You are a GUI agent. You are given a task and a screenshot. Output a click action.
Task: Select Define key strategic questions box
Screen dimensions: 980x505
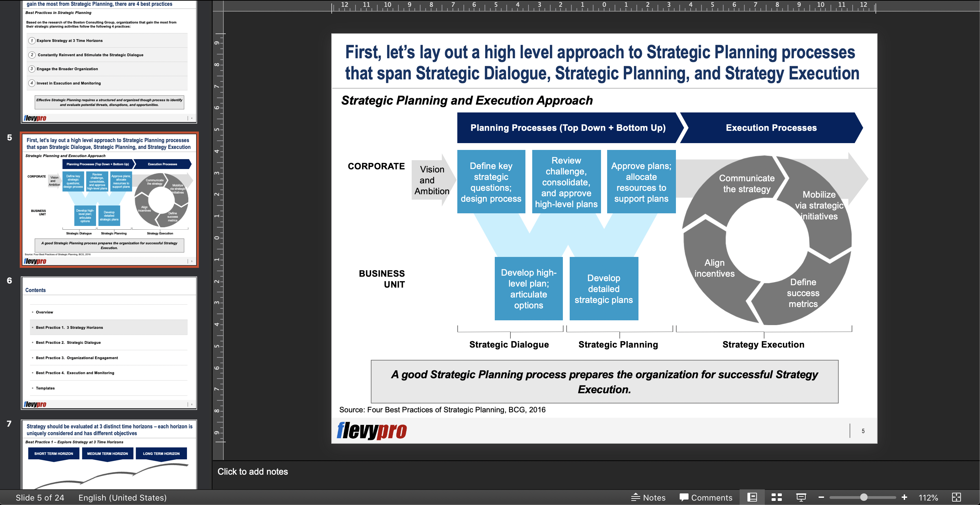click(491, 182)
